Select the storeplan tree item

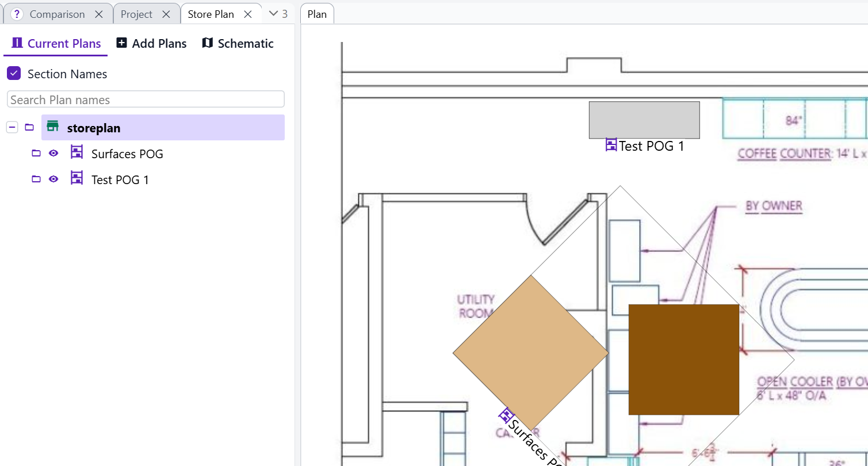(163, 127)
